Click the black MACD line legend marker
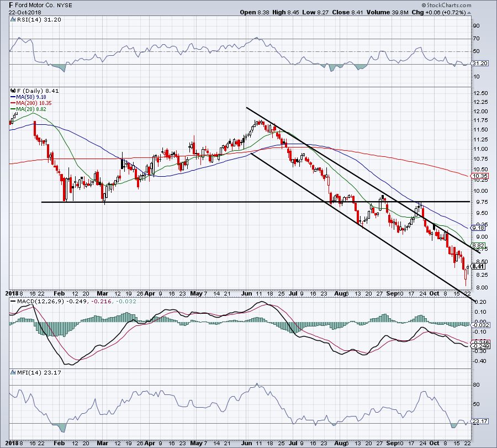Image resolution: width=497 pixels, height=448 pixels. [13, 301]
